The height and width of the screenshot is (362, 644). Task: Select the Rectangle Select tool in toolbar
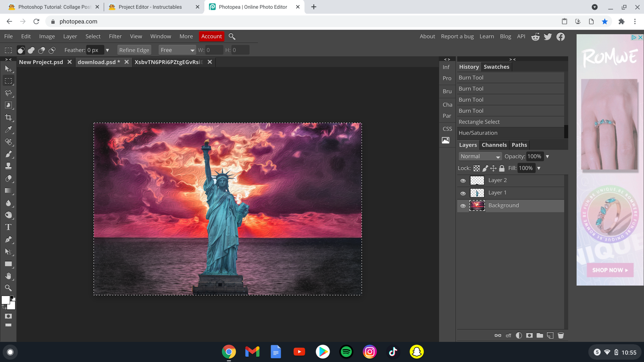(x=8, y=81)
